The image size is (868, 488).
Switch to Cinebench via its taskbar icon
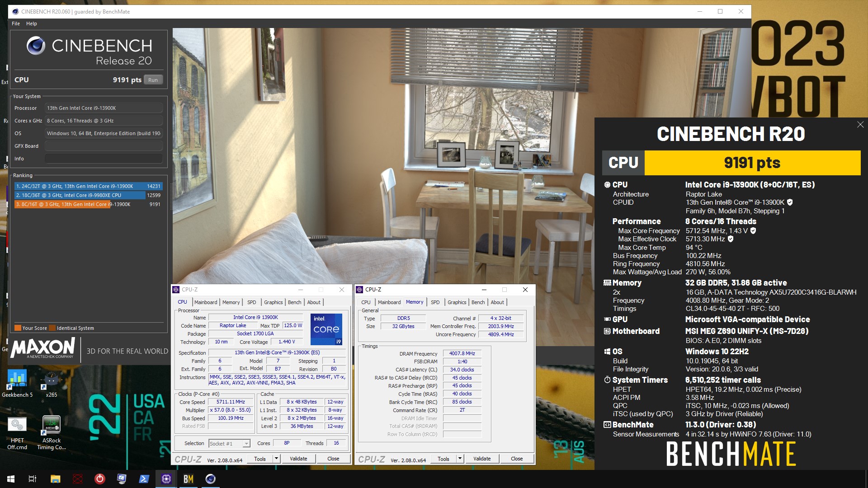tap(210, 479)
